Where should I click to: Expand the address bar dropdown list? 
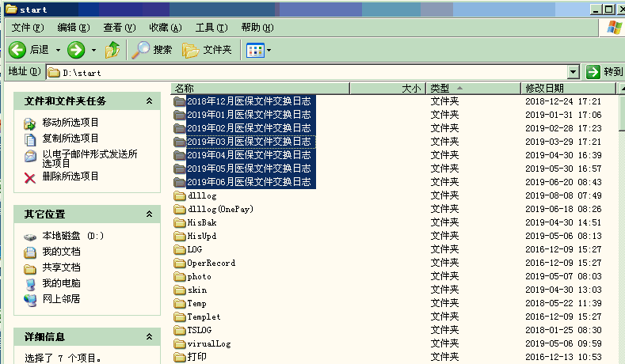click(x=574, y=72)
